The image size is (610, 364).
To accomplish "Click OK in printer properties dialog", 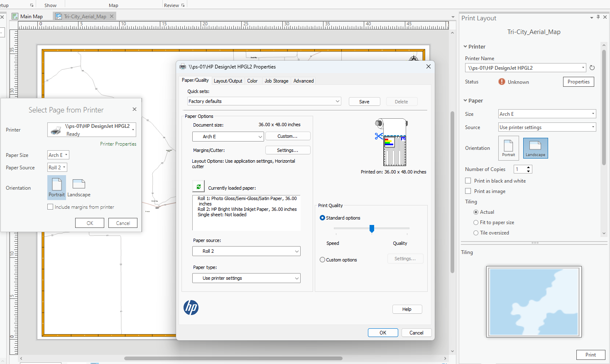I will pos(383,332).
